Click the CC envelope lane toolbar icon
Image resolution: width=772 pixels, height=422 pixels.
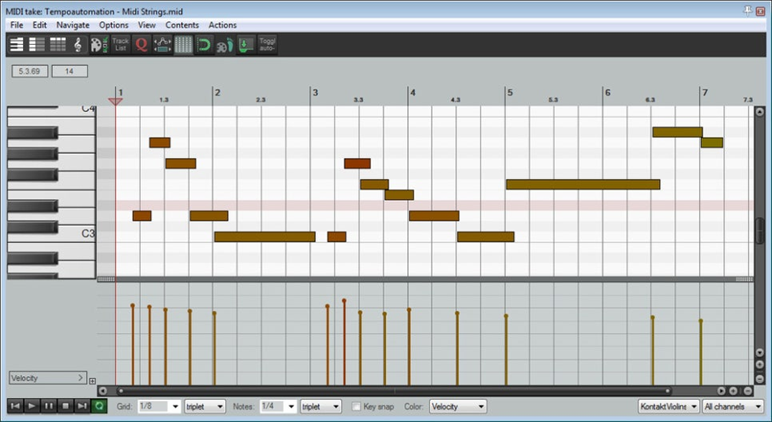(x=162, y=45)
